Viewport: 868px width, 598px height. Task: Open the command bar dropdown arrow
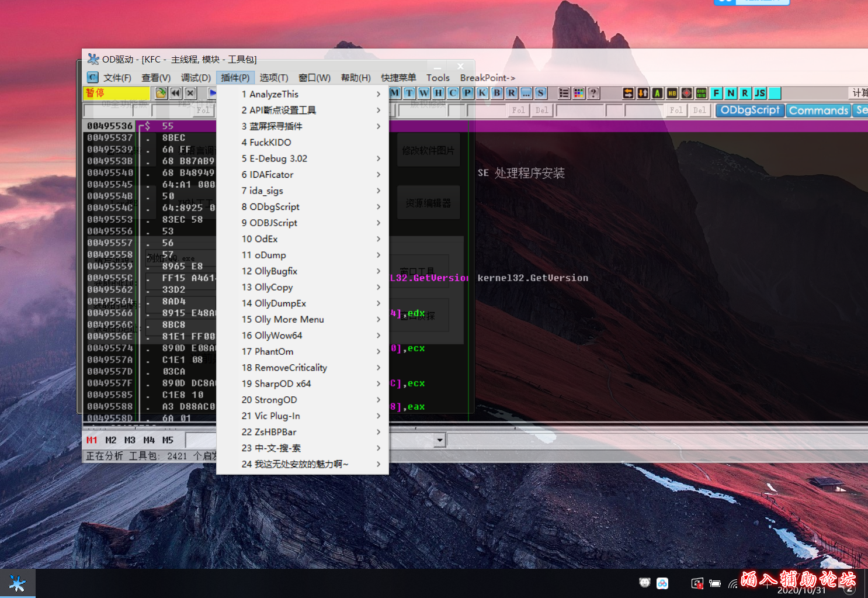[x=440, y=440]
